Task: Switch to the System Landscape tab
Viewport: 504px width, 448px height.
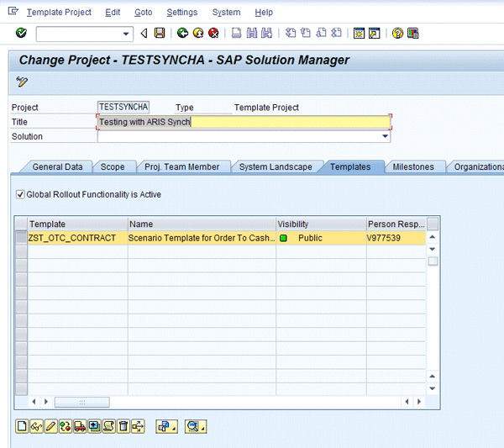Action: tap(276, 167)
